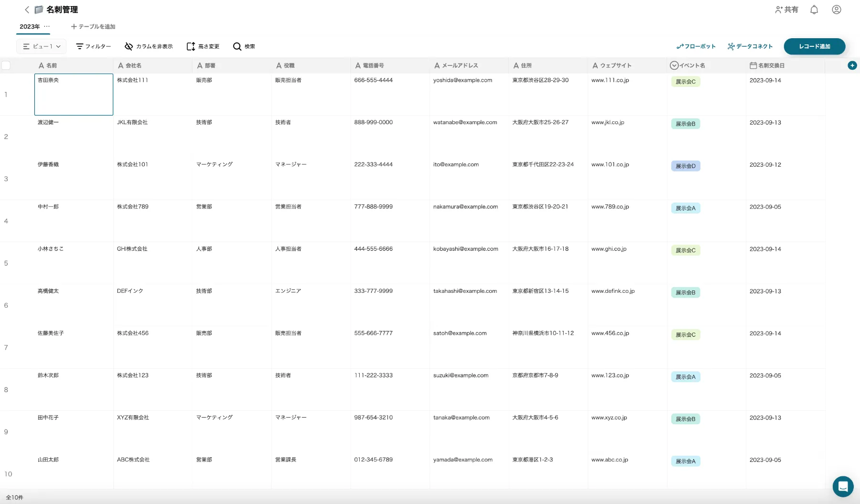Image resolution: width=860 pixels, height=504 pixels.
Task: Select the 高橋健太 name cell
Action: coord(74,305)
